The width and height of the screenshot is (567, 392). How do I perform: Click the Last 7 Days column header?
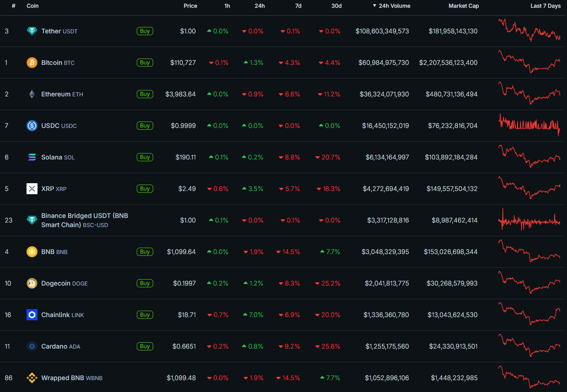pyautogui.click(x=546, y=6)
